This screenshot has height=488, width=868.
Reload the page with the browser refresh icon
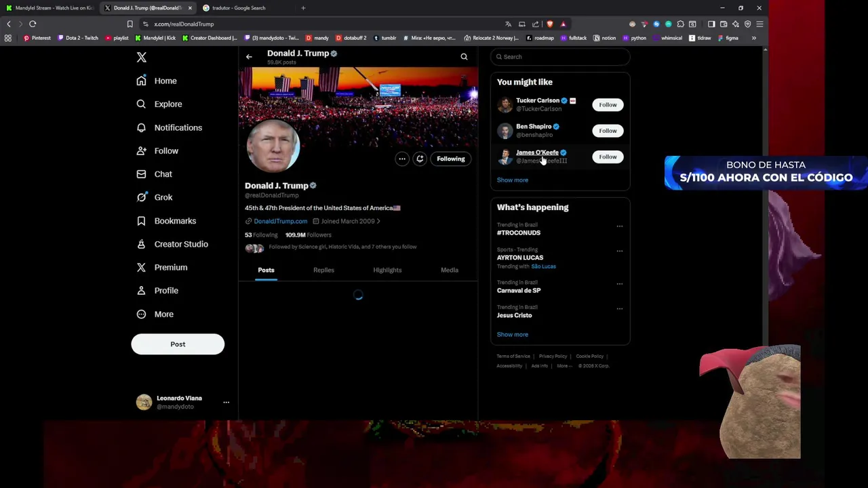(x=33, y=24)
